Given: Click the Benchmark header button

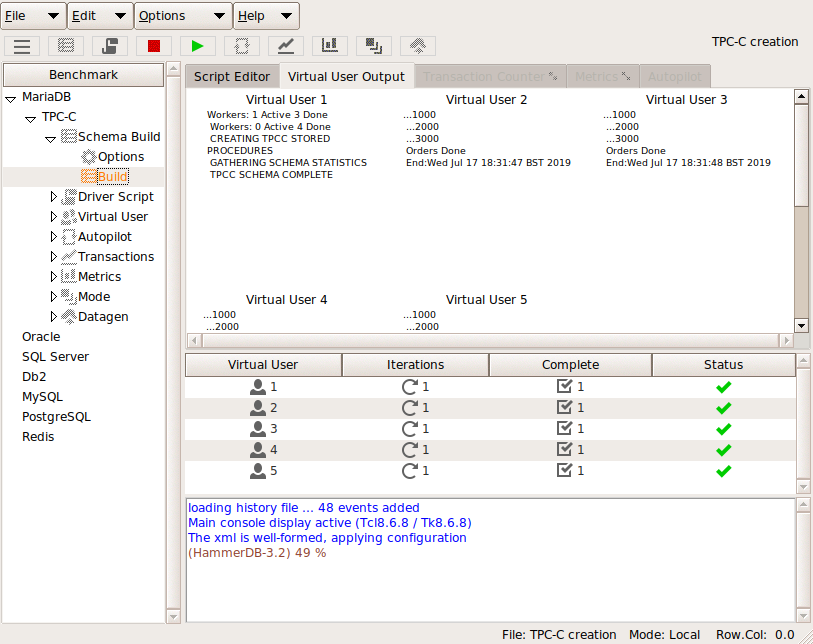Looking at the screenshot, I should 83,75.
